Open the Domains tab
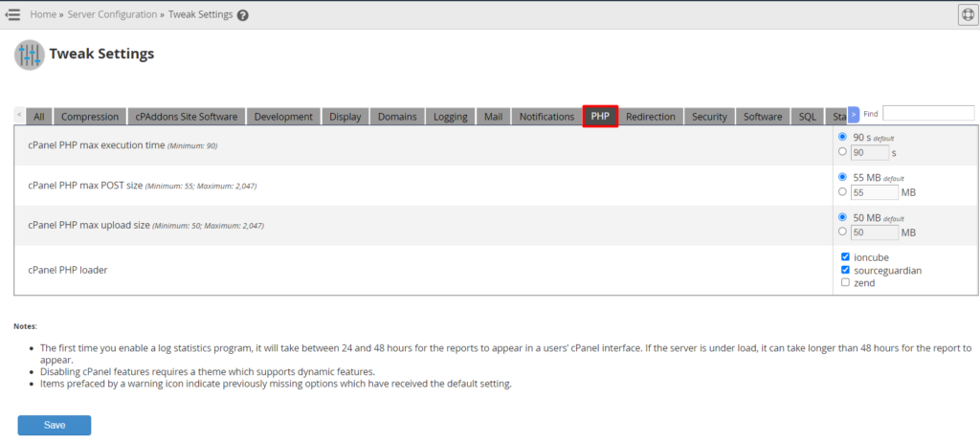 (397, 117)
